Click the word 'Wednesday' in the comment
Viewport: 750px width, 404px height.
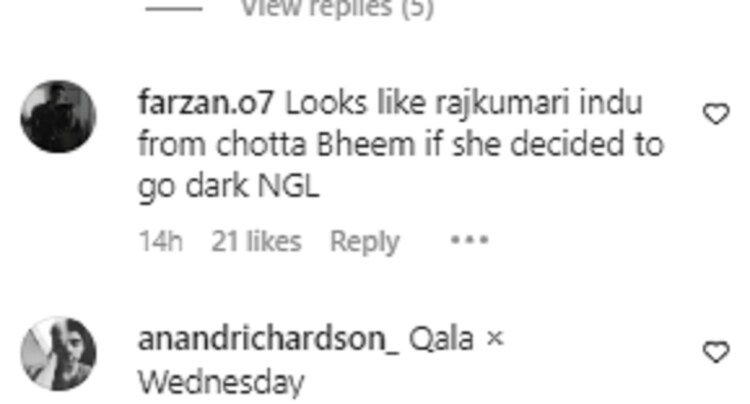click(221, 382)
